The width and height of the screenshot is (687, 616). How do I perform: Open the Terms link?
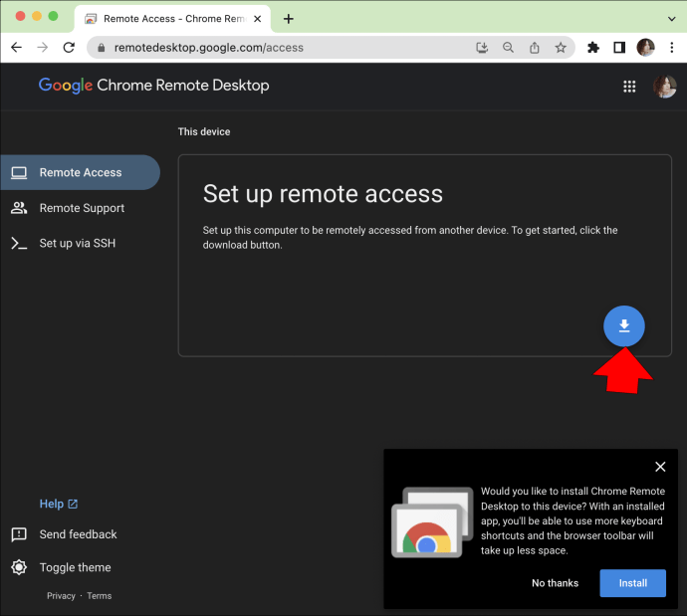click(99, 596)
